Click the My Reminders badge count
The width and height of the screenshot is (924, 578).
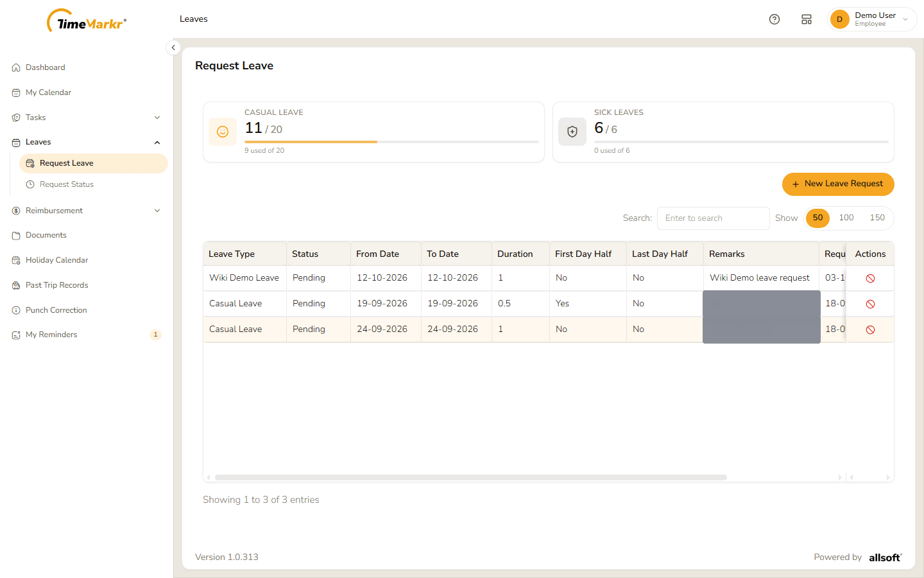(x=155, y=335)
